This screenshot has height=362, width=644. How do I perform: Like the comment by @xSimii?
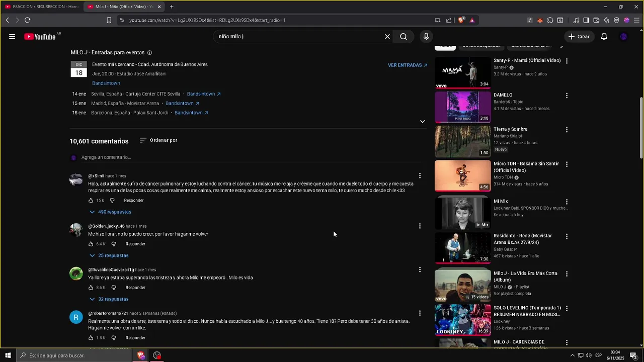(91, 201)
